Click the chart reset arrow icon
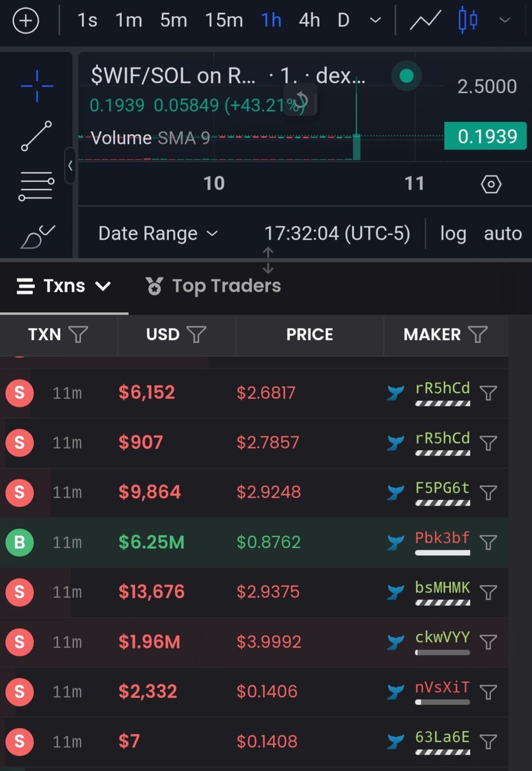Image resolution: width=532 pixels, height=771 pixels. click(301, 101)
